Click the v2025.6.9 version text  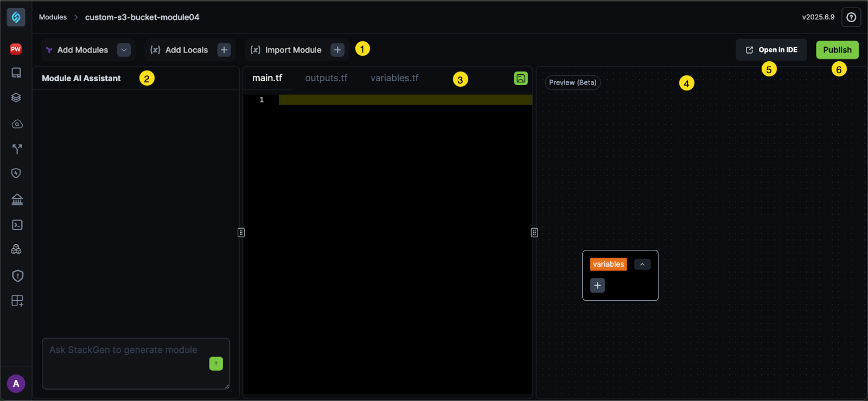(818, 17)
